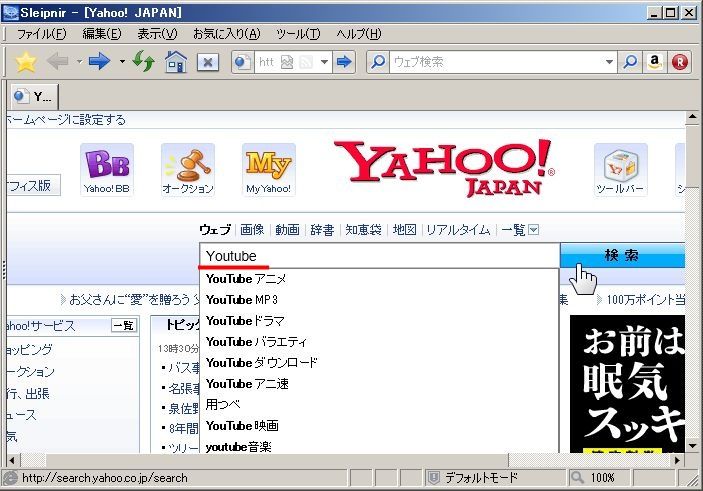Click the Yahoo! JAPAN logo
Screen dimensions: 703x491
coord(444,168)
